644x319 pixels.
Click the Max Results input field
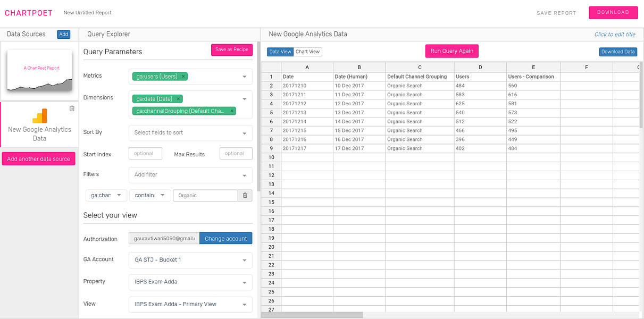[236, 154]
